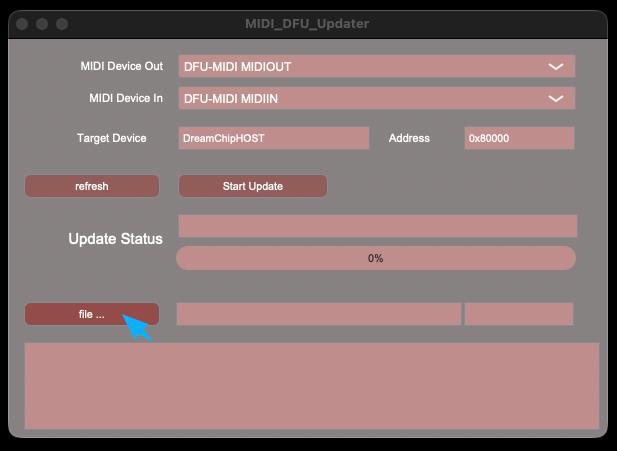Click the Address field showing 0x80000
This screenshot has height=451, width=617.
click(x=518, y=138)
